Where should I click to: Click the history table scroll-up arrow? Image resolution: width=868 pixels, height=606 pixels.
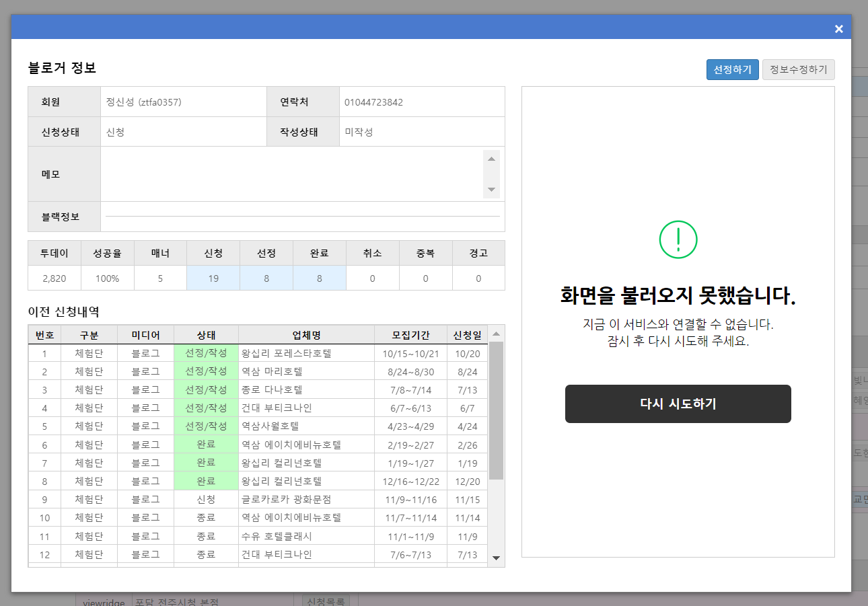496,334
